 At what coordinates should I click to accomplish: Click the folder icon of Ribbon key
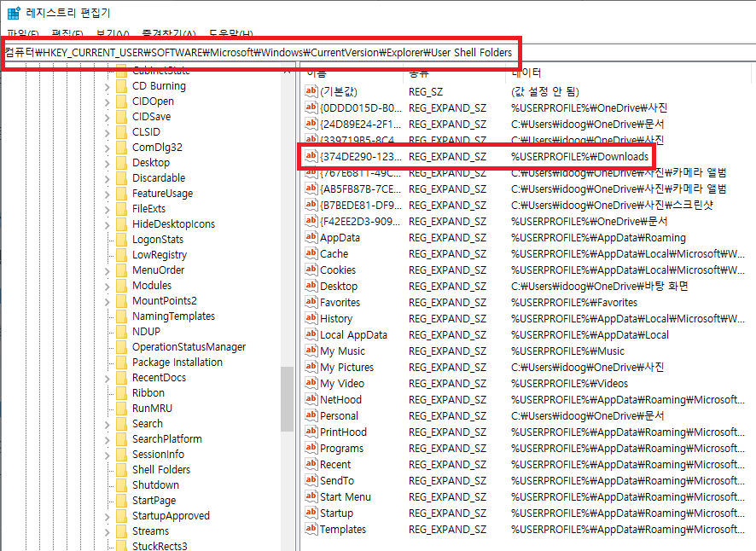(121, 393)
